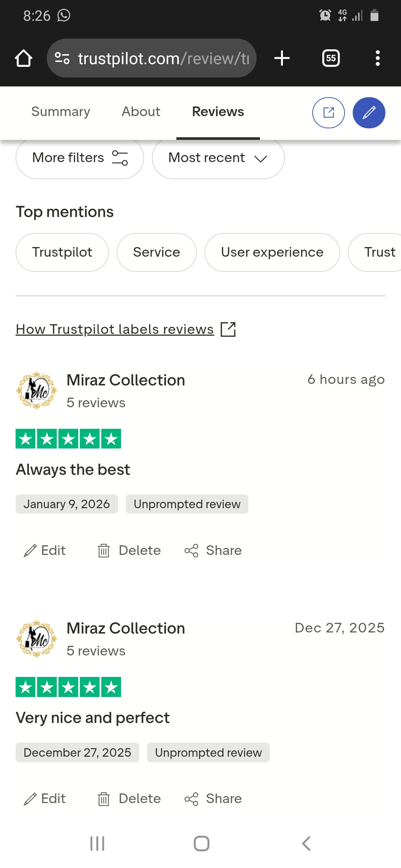Filter by the Service mention chip

[156, 252]
